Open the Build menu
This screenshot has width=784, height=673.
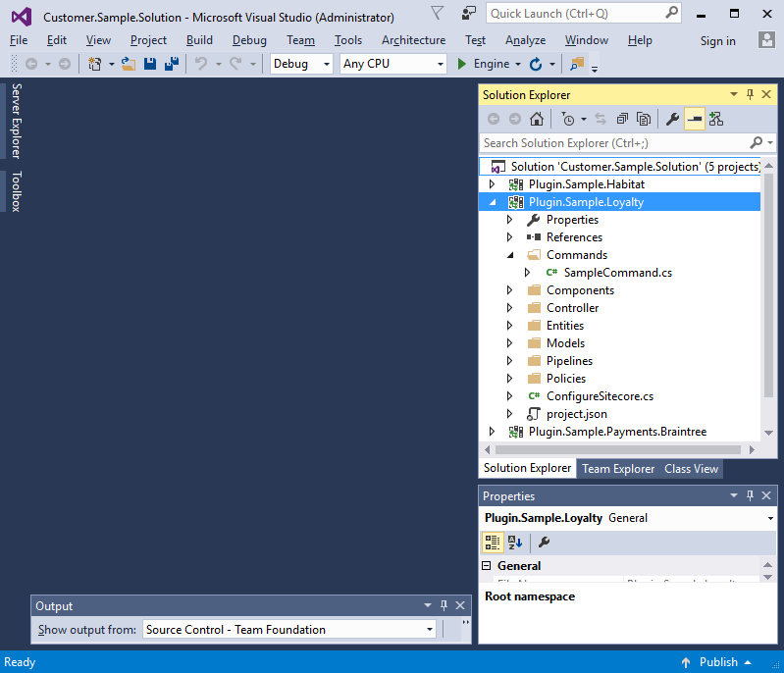199,40
